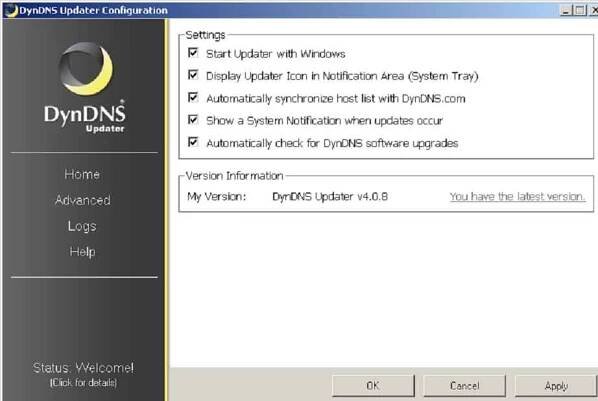
Task: Uncheck Start Updater with Windows
Action: (x=193, y=52)
